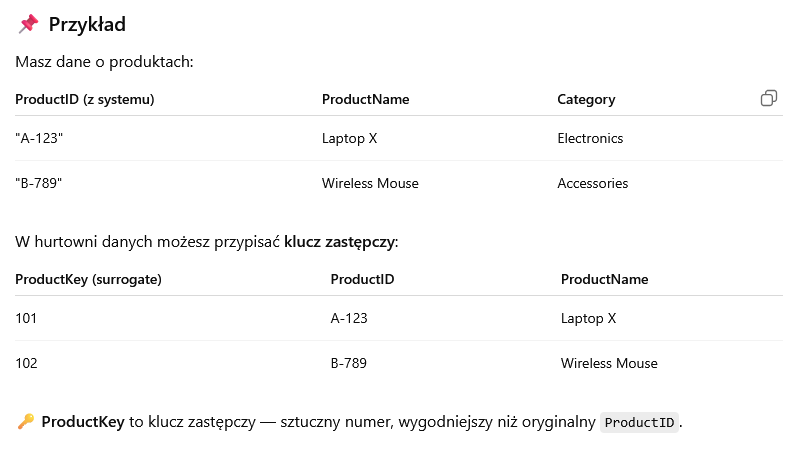This screenshot has height=449, width=796.
Task: Click the bold klucz zastępczy text
Action: (x=339, y=242)
